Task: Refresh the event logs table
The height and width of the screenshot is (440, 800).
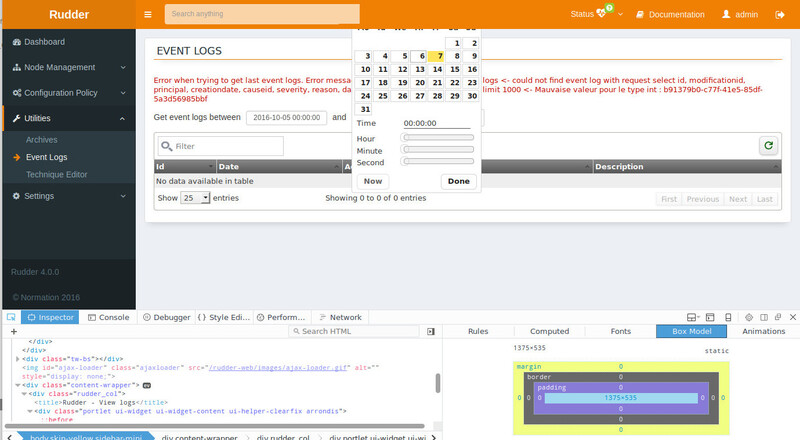Action: coord(768,145)
